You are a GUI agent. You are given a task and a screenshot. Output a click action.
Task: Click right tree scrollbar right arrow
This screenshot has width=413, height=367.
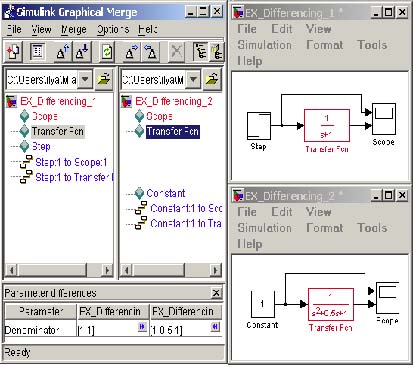point(216,270)
